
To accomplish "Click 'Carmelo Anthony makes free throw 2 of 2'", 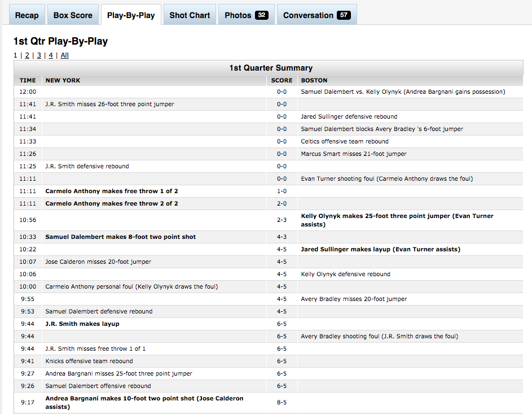I will [112, 203].
